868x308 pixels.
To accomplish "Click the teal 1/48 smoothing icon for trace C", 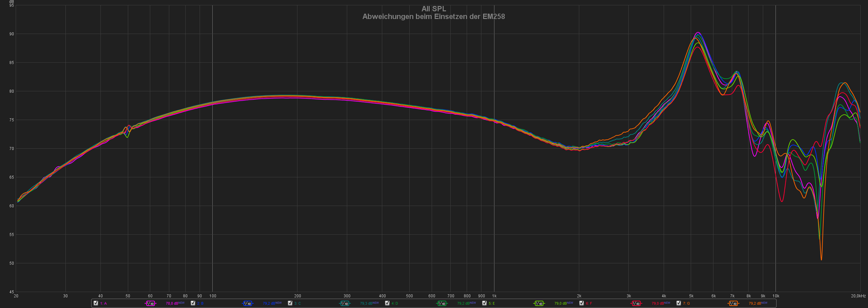I will [344, 303].
